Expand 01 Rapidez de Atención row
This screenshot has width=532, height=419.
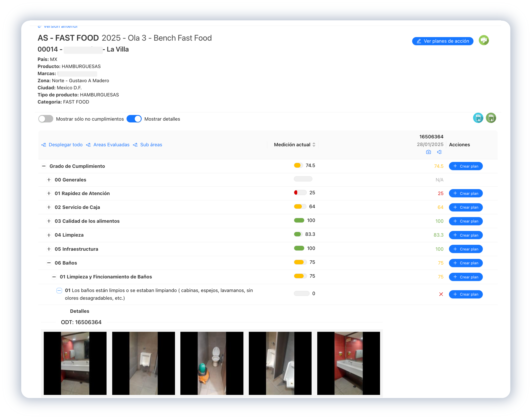(49, 193)
